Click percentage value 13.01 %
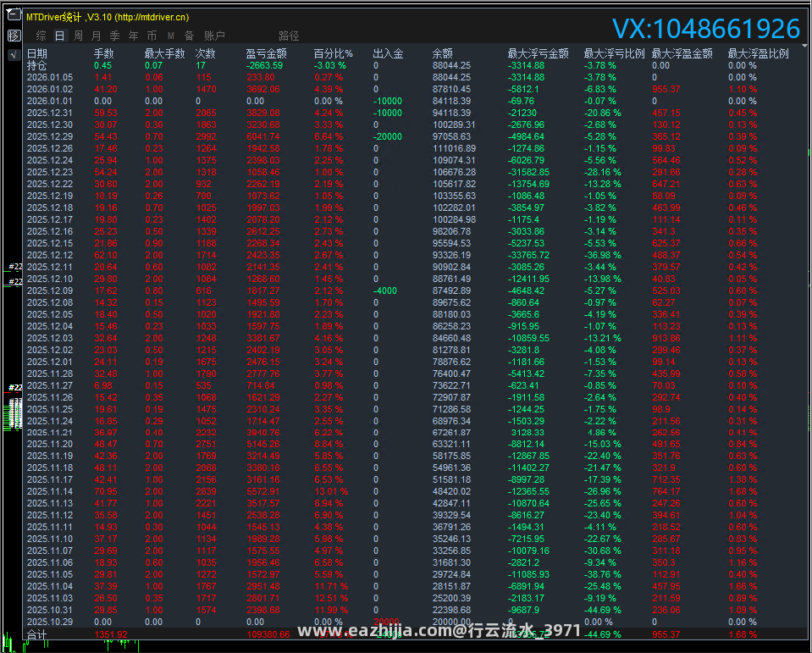The height and width of the screenshot is (653, 812). pyautogui.click(x=331, y=491)
